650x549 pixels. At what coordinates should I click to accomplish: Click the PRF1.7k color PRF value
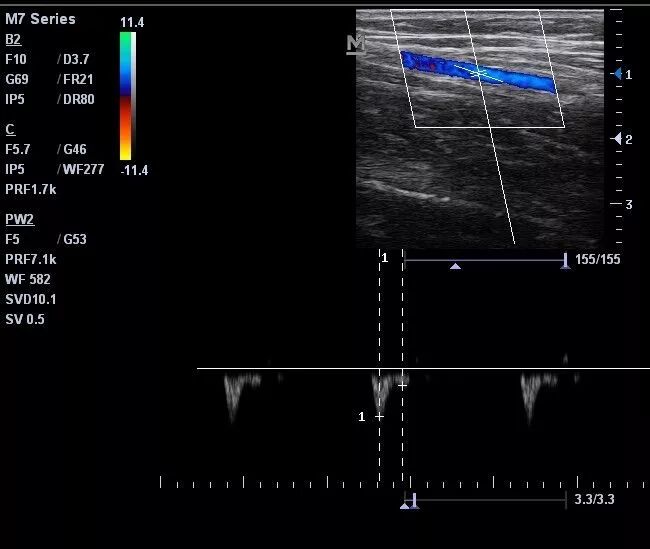(x=31, y=189)
